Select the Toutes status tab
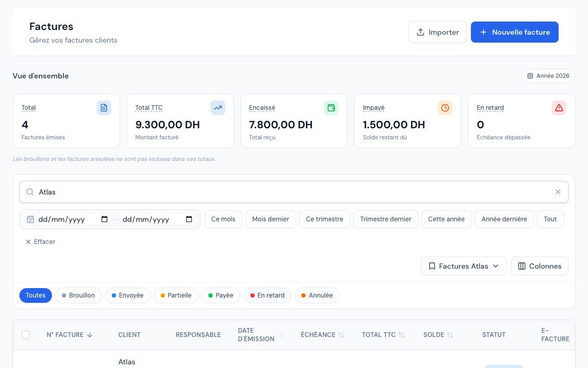Screen dimensions: 588x368 (x=36, y=295)
